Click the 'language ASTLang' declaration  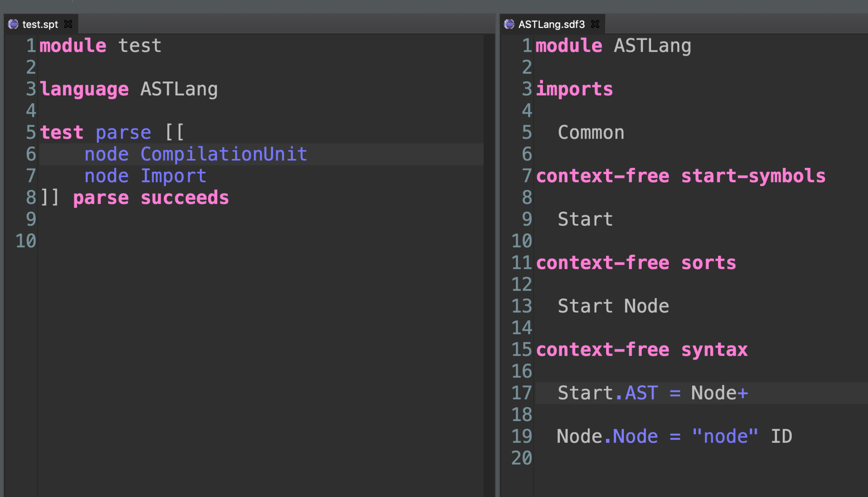(129, 89)
